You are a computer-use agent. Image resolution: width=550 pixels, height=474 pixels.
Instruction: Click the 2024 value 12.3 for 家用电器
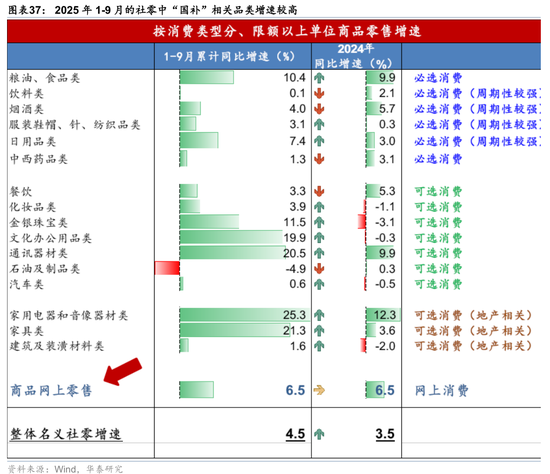click(384, 315)
